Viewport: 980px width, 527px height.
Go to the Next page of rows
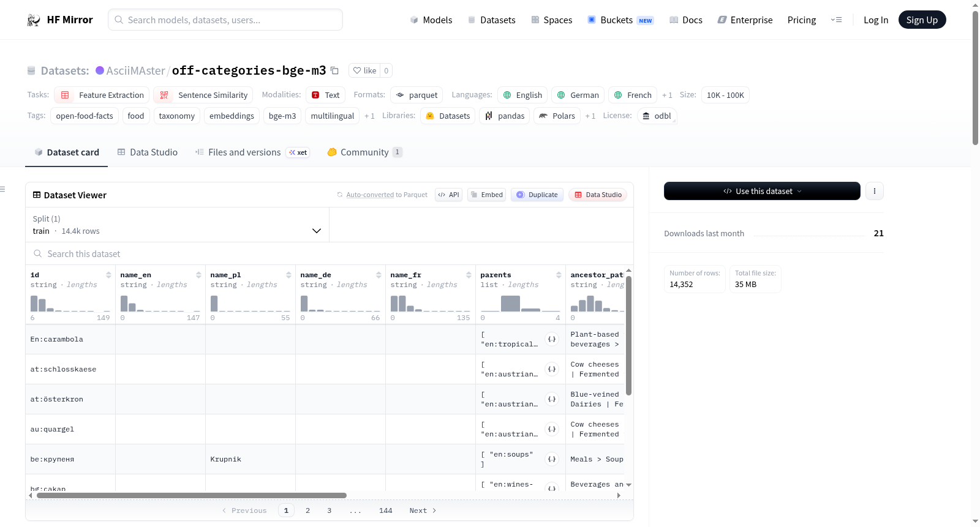(x=423, y=510)
